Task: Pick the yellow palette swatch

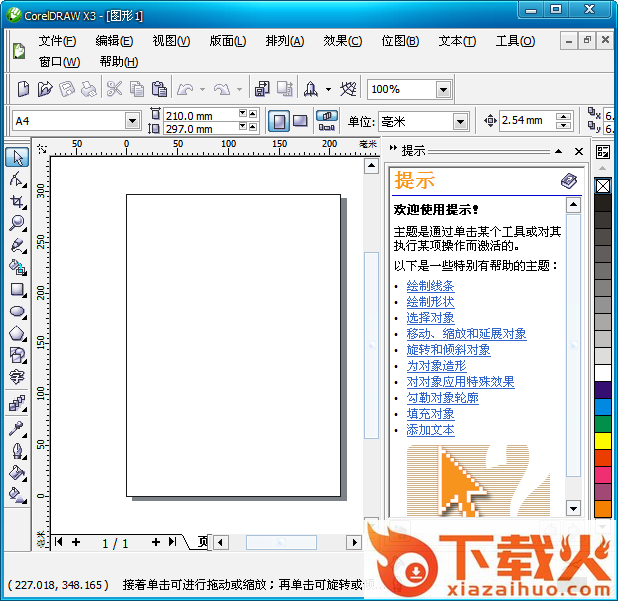Action: point(603,441)
